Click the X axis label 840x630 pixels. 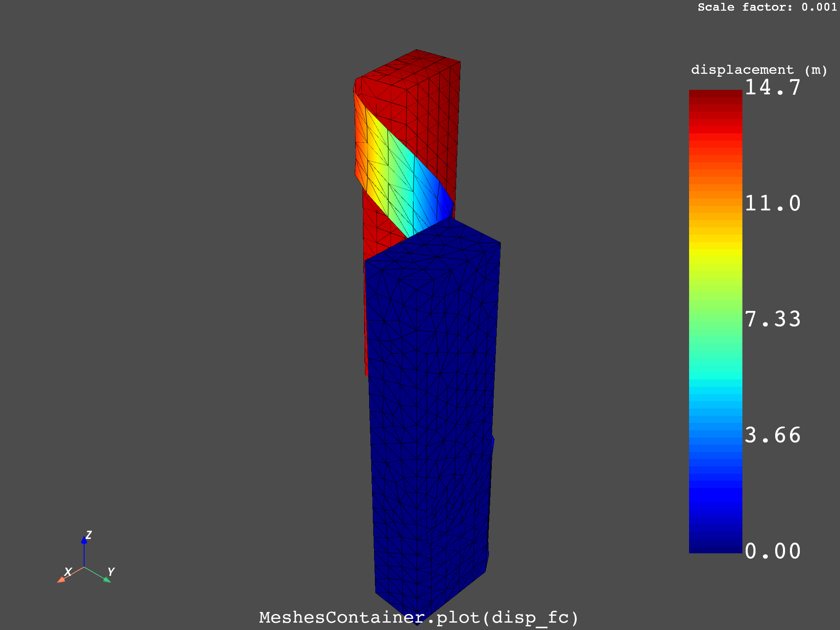(x=68, y=571)
